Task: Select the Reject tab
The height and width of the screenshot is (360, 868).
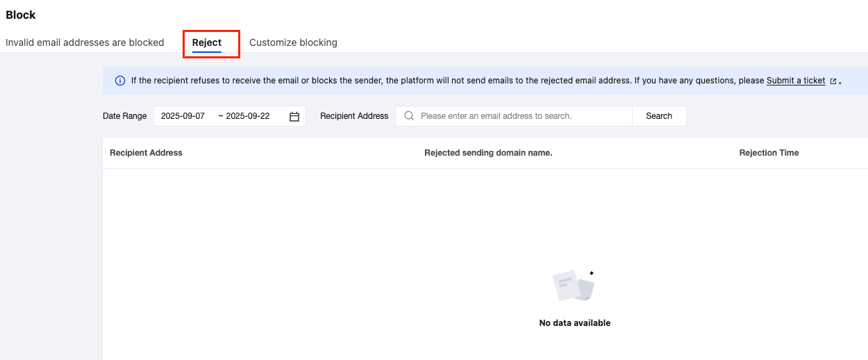Action: [x=207, y=42]
